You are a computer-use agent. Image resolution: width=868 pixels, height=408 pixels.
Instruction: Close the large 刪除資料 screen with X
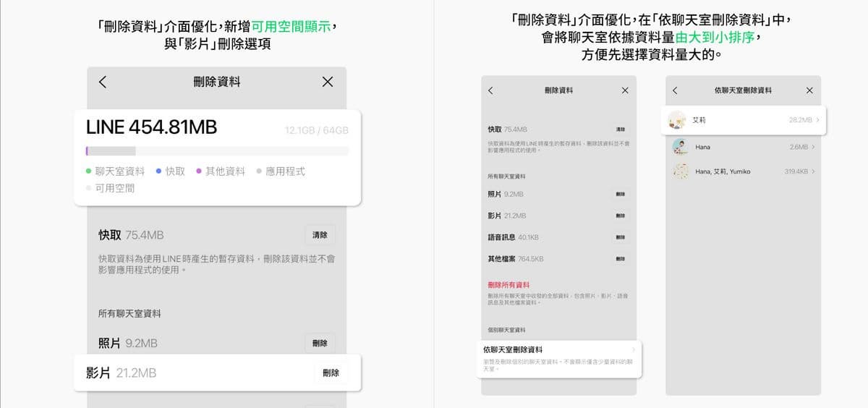[x=328, y=82]
